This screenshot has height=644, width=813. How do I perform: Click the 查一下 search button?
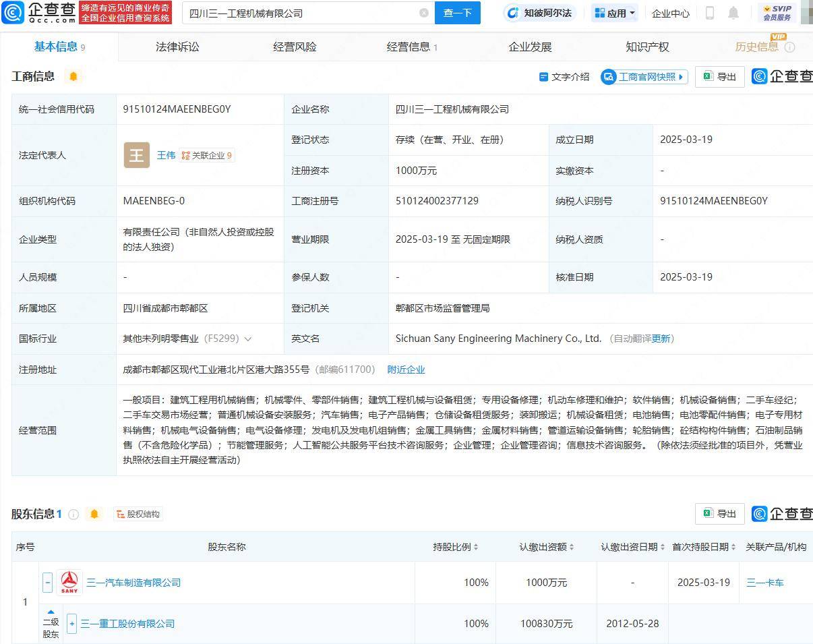[458, 13]
